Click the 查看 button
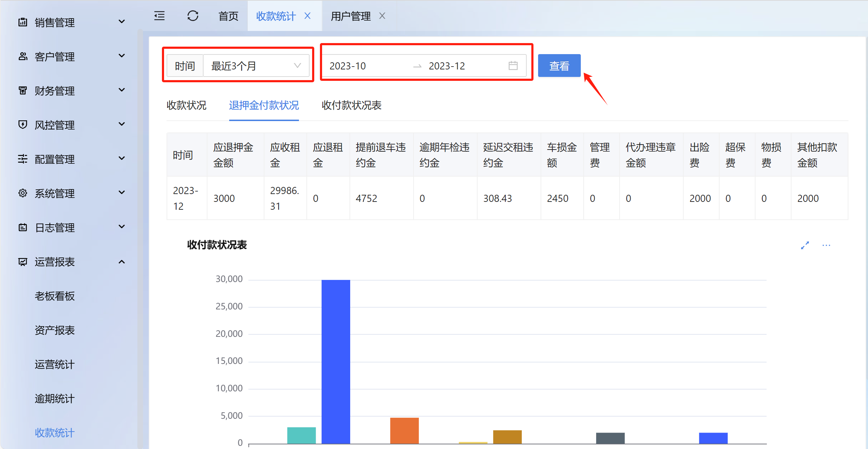 click(x=559, y=66)
